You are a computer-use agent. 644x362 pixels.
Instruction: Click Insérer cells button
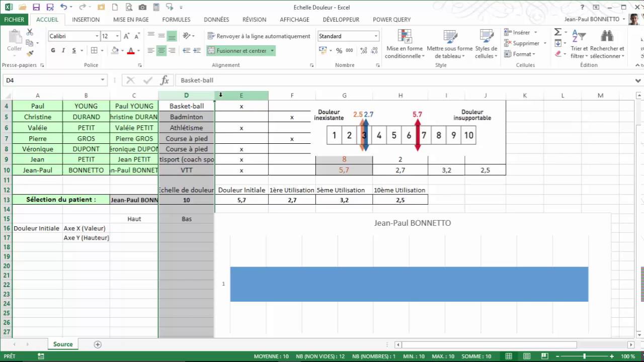pyautogui.click(x=521, y=32)
